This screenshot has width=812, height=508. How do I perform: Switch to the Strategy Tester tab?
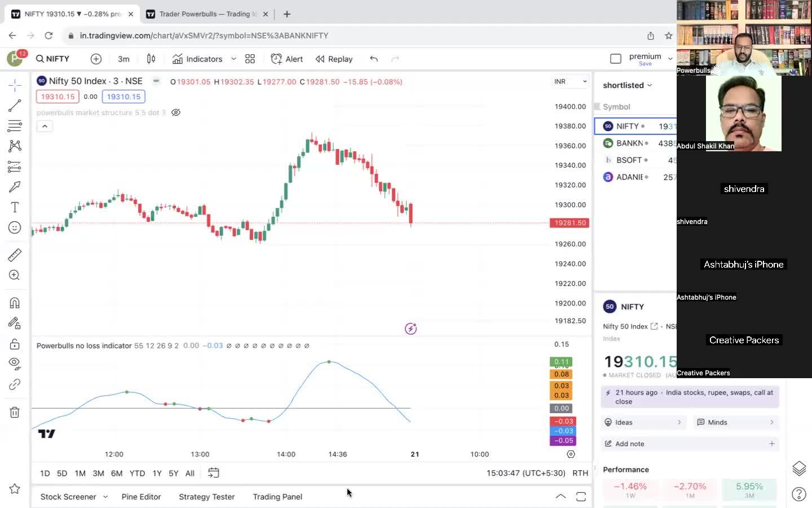click(x=206, y=497)
